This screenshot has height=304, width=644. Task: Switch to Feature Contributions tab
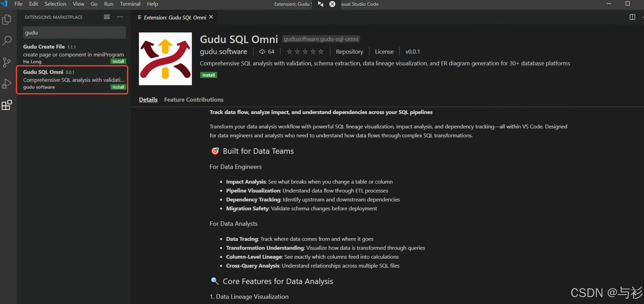(194, 100)
